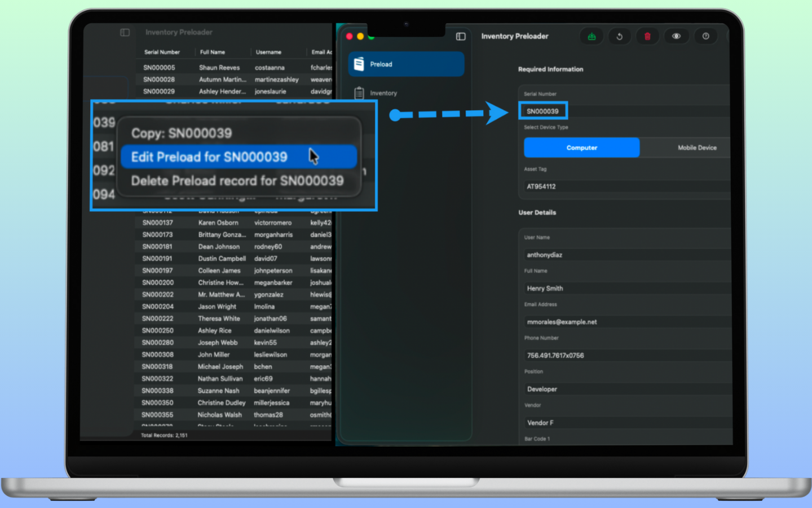The width and height of the screenshot is (812, 508).
Task: Click the Preload document icon in sidebar
Action: 359,64
